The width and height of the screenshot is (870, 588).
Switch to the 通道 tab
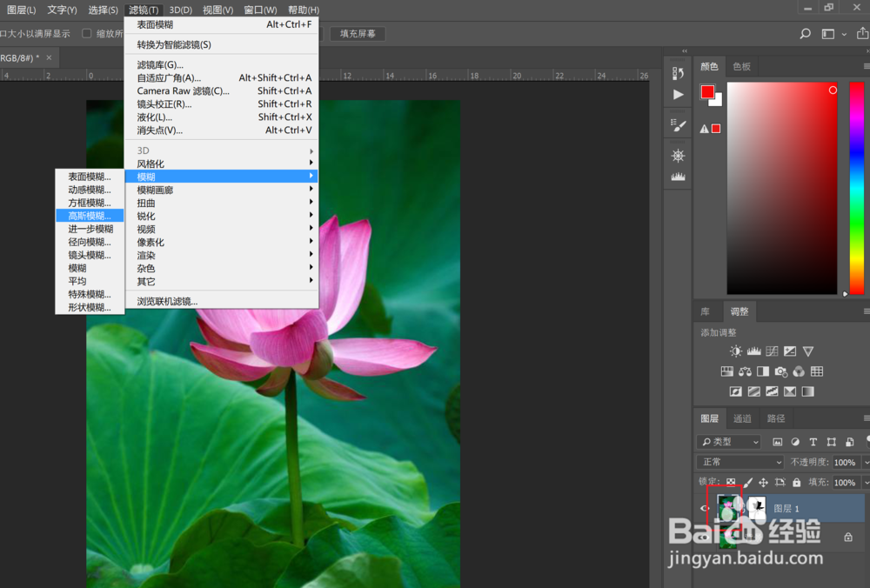[742, 418]
